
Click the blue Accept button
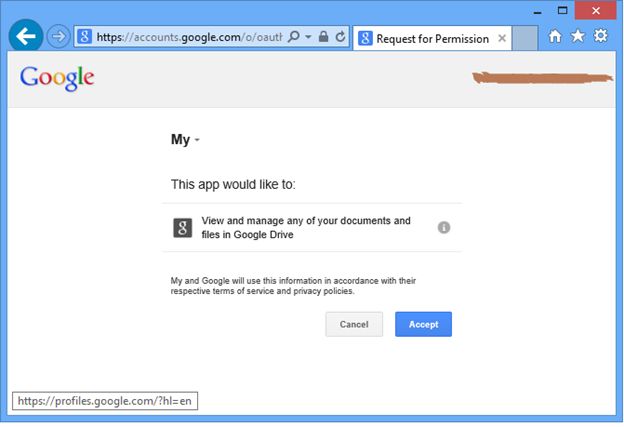tap(423, 324)
